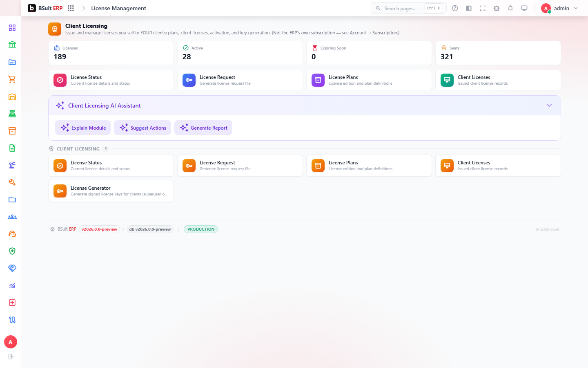Click the logout icon at sidebar bottom

[x=11, y=357]
